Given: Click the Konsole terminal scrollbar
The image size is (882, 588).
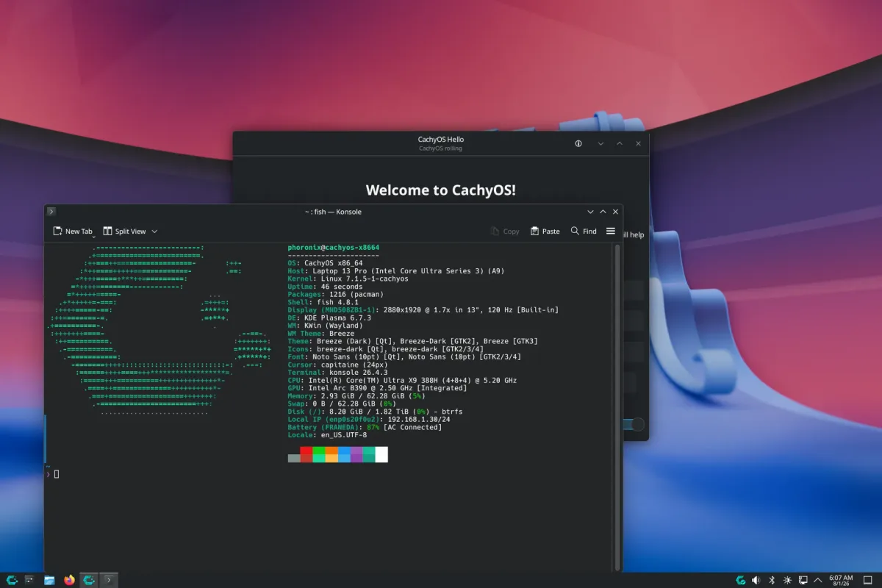Looking at the screenshot, I should pos(617,406).
